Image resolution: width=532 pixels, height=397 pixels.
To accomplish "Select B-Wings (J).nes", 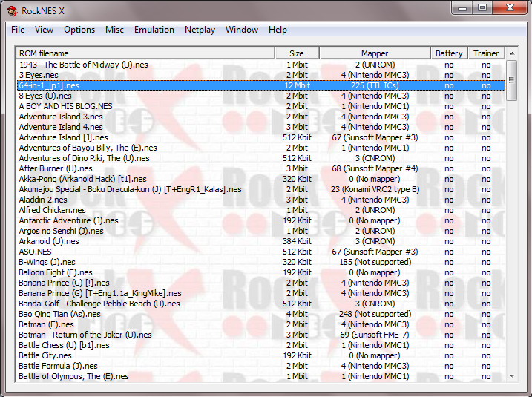I will (47, 262).
